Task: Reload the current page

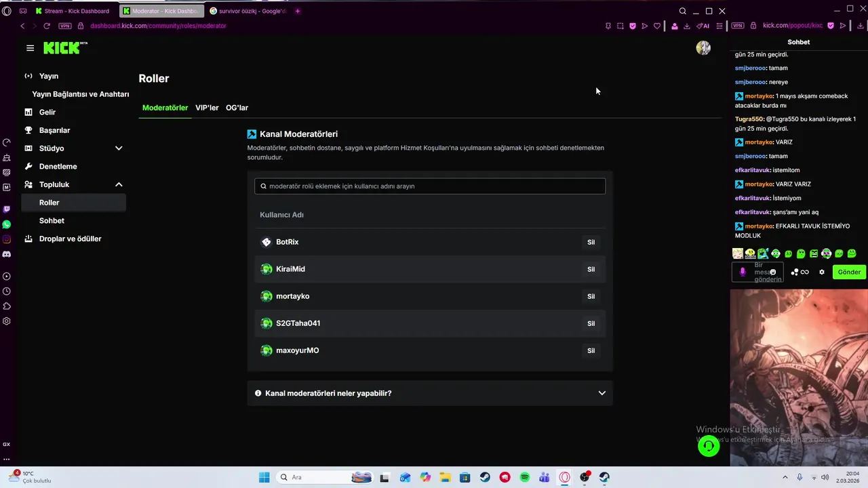Action: 47,26
